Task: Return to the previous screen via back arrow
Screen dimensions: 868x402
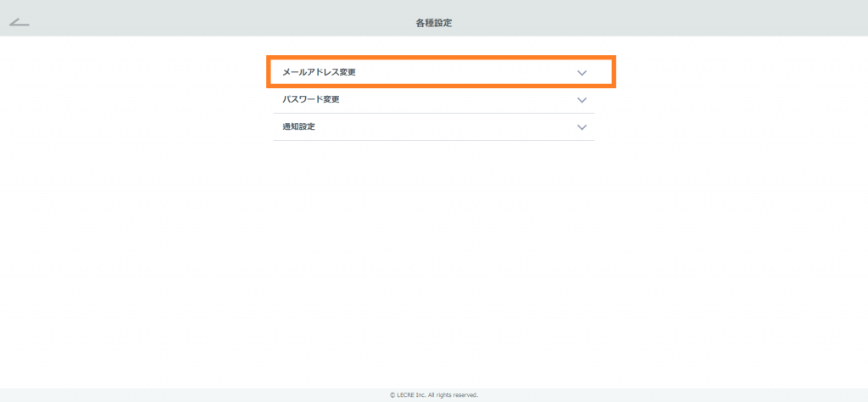Action: tap(19, 22)
